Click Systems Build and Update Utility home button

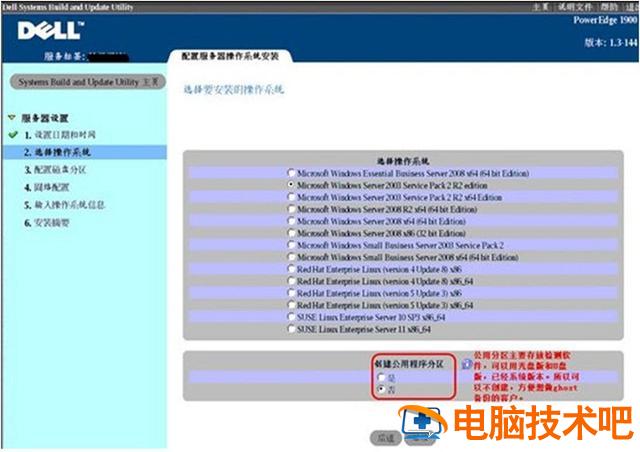[x=88, y=82]
